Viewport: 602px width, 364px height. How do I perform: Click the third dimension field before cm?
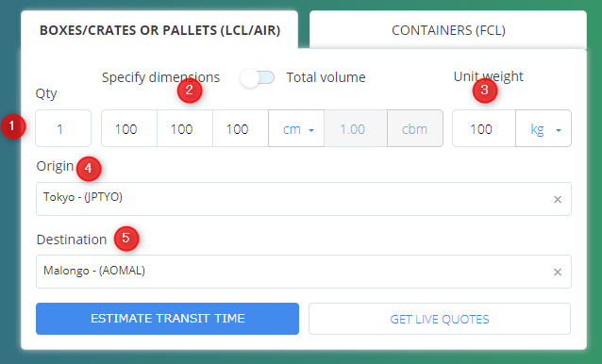[x=241, y=128]
